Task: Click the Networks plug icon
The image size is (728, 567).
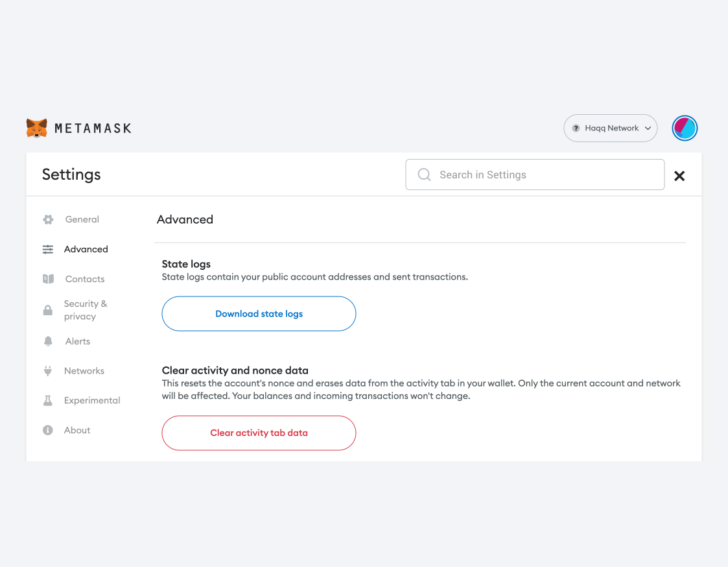Action: click(48, 371)
